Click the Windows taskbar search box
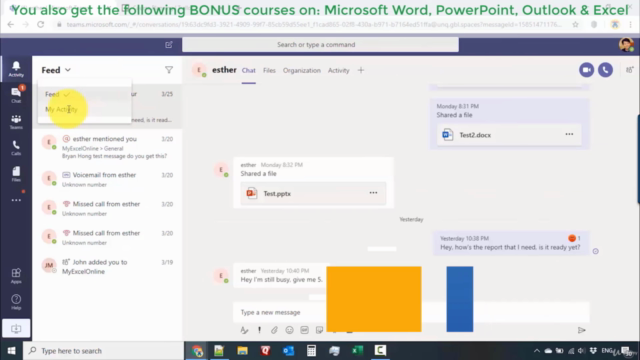Screen dimensions: 640x360 pos(103,351)
